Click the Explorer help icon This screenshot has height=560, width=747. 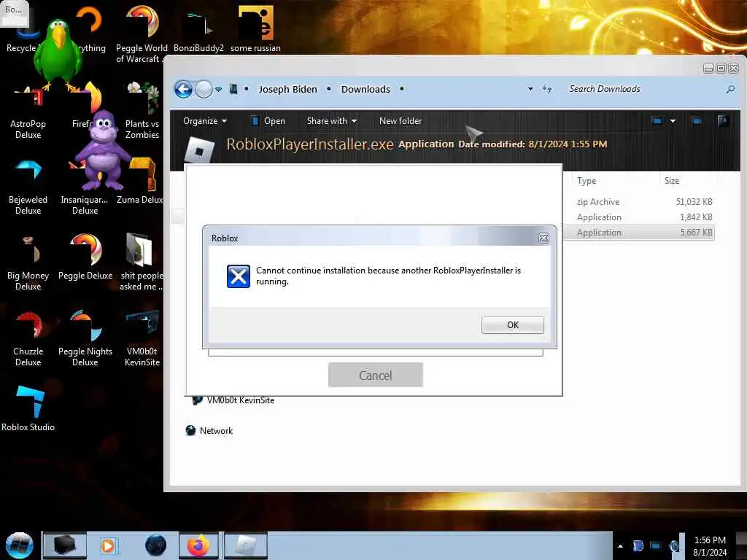723,121
